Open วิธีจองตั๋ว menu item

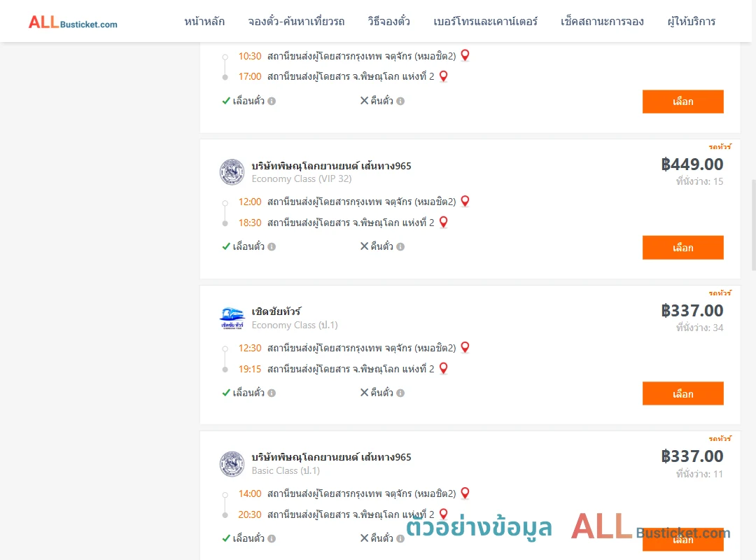pos(388,21)
